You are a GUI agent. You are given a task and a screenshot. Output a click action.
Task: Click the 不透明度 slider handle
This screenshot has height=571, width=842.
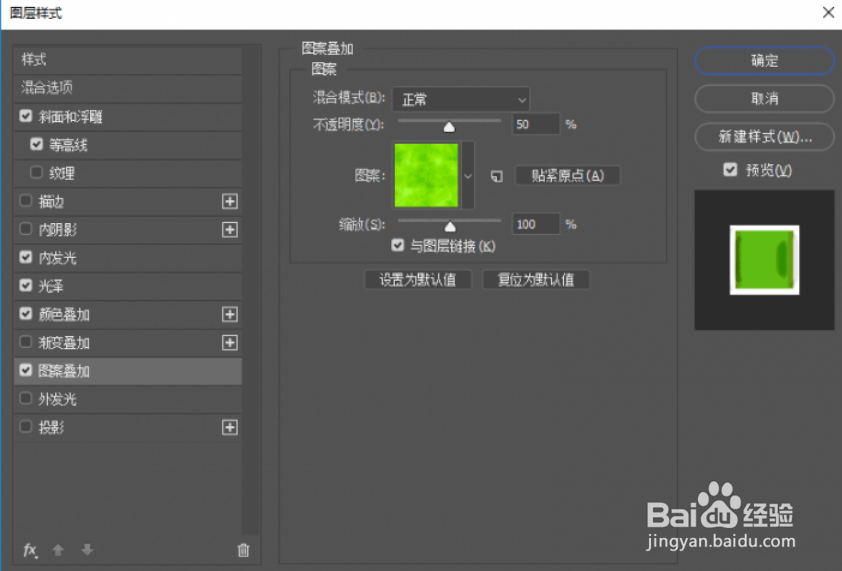pyautogui.click(x=449, y=127)
